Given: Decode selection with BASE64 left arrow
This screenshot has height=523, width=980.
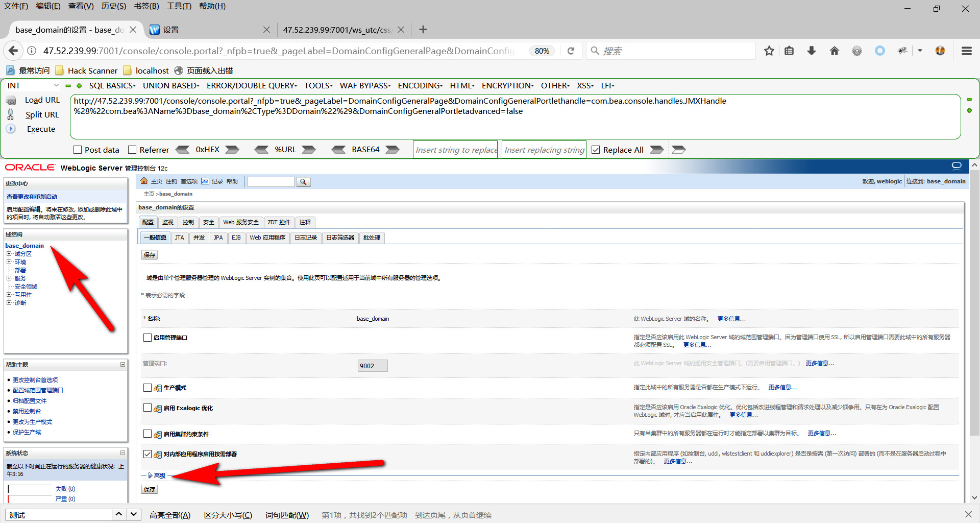Looking at the screenshot, I should click(x=338, y=150).
